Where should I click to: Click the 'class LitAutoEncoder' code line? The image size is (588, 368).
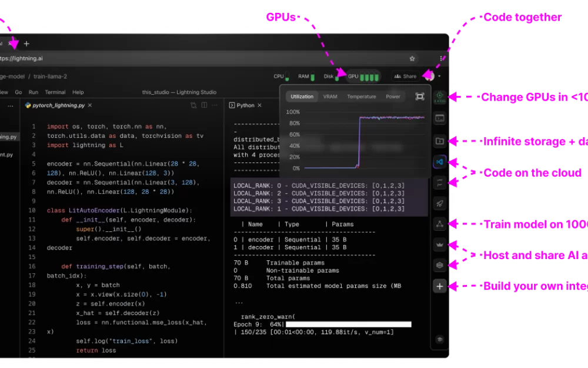[119, 211]
